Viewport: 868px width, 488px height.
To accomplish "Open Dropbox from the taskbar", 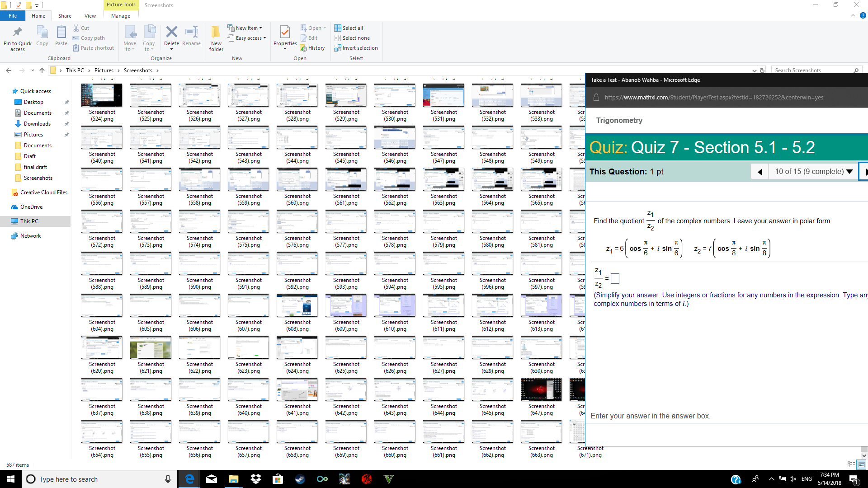I will pos(256,479).
